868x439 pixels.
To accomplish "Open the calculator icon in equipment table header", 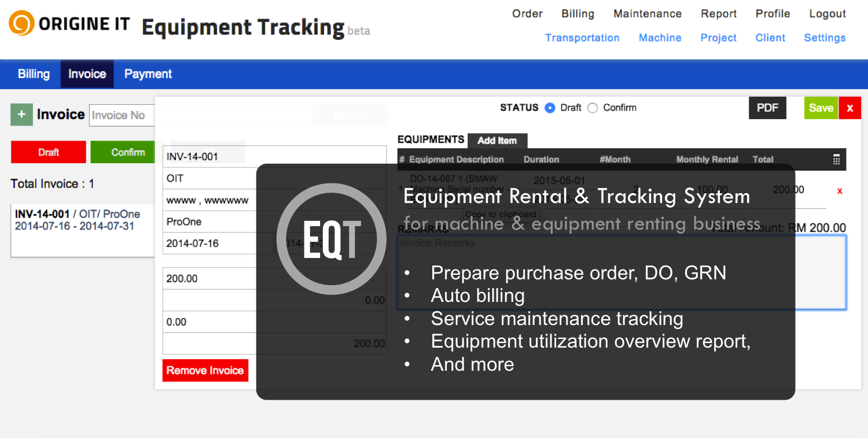I will (836, 160).
